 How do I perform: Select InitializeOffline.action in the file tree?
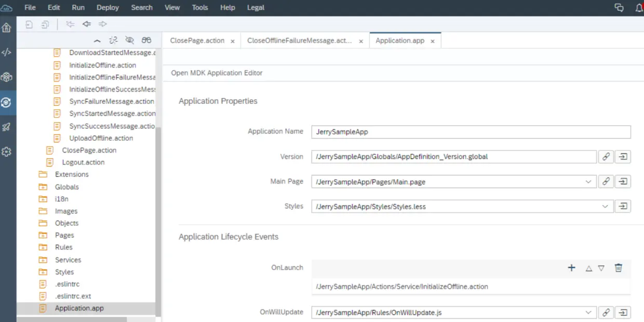pos(102,65)
